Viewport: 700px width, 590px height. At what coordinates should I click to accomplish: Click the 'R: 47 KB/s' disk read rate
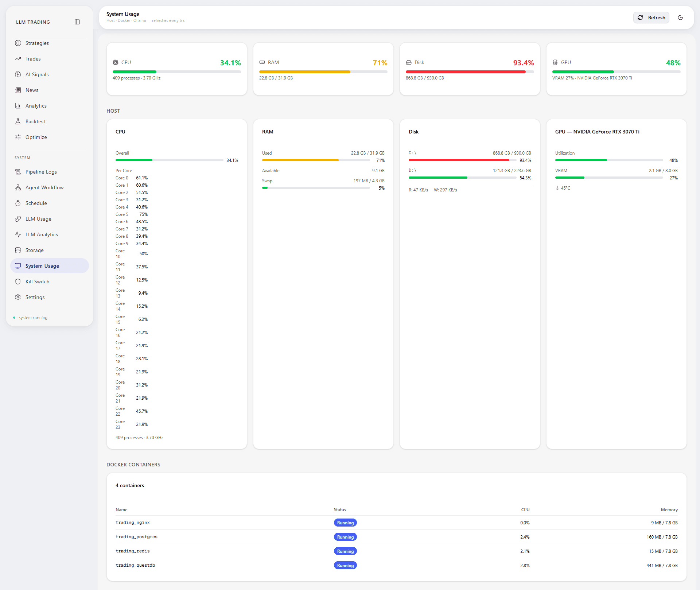point(418,190)
